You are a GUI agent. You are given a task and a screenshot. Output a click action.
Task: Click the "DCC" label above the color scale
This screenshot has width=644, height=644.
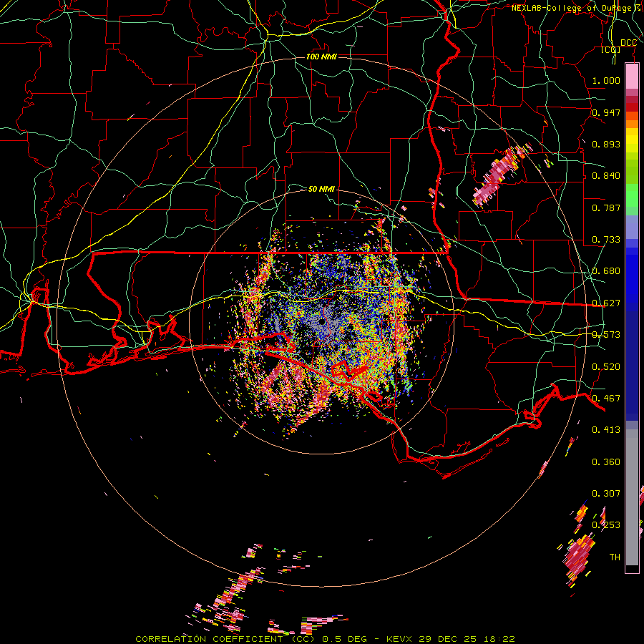click(628, 43)
